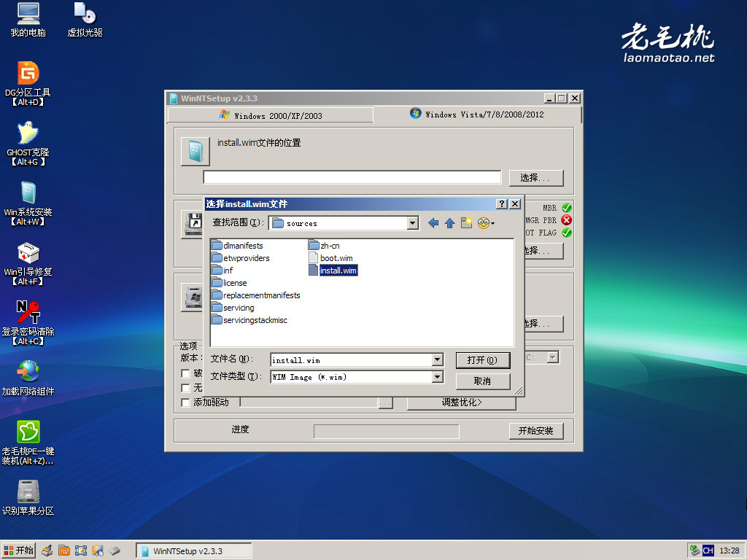Open the zh-cn folder
The height and width of the screenshot is (560, 747).
324,246
